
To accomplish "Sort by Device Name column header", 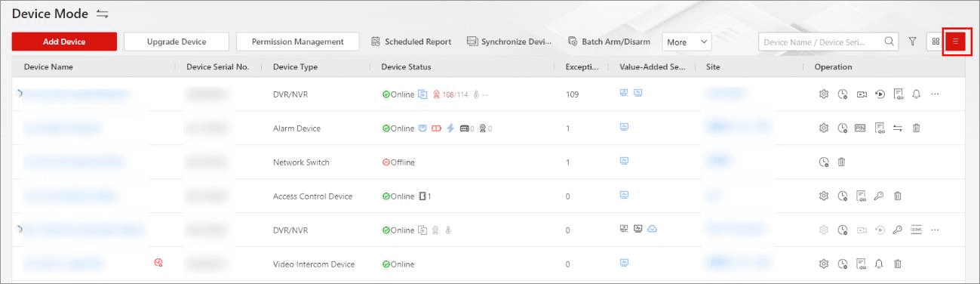I will click(48, 67).
